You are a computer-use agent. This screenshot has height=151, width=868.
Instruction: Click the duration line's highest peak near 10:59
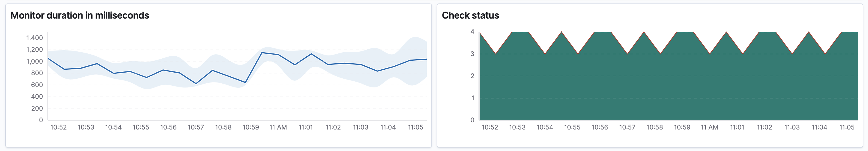pyautogui.click(x=262, y=53)
